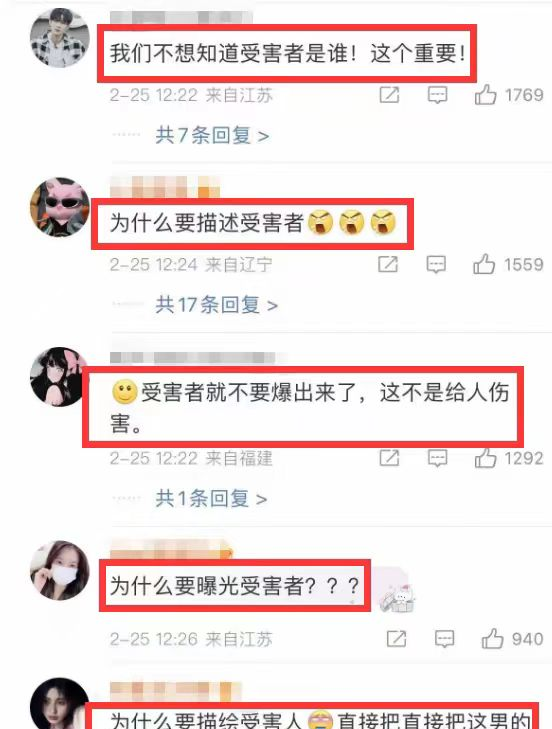Reply to the comment posted 2-25 12:22 from 江苏
The width and height of the screenshot is (552, 729).
click(437, 95)
